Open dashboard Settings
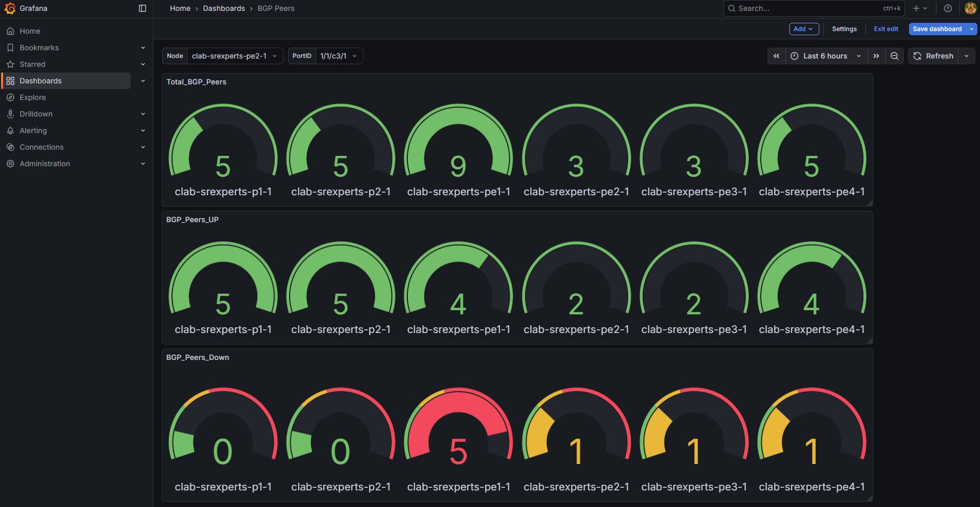 tap(844, 29)
